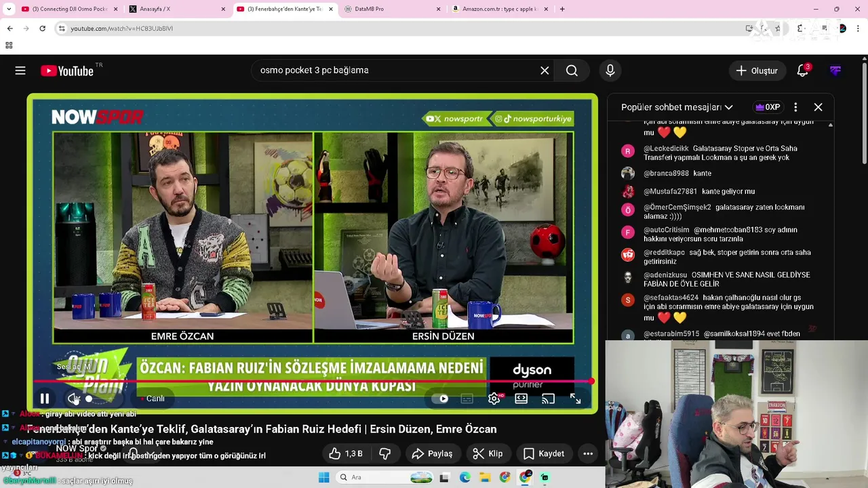Screen dimensions: 868x488
Task: Open the Windows Start button
Action: point(324,477)
